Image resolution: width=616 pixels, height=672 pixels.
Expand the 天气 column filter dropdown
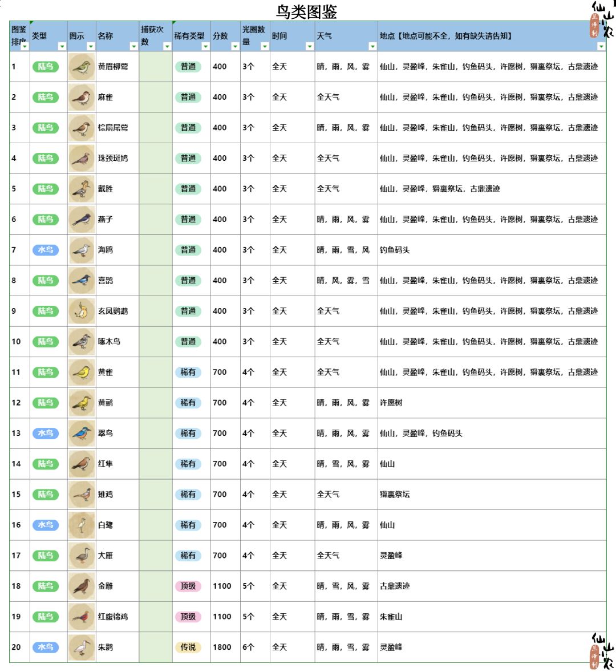(372, 46)
